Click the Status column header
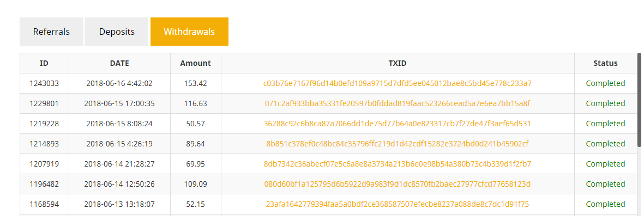 [605, 63]
